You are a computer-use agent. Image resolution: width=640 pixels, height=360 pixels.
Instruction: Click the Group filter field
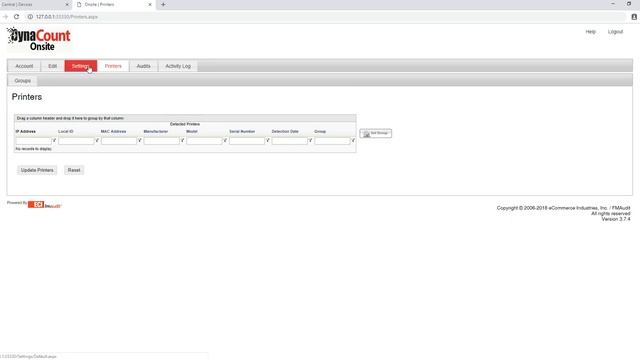coord(332,141)
